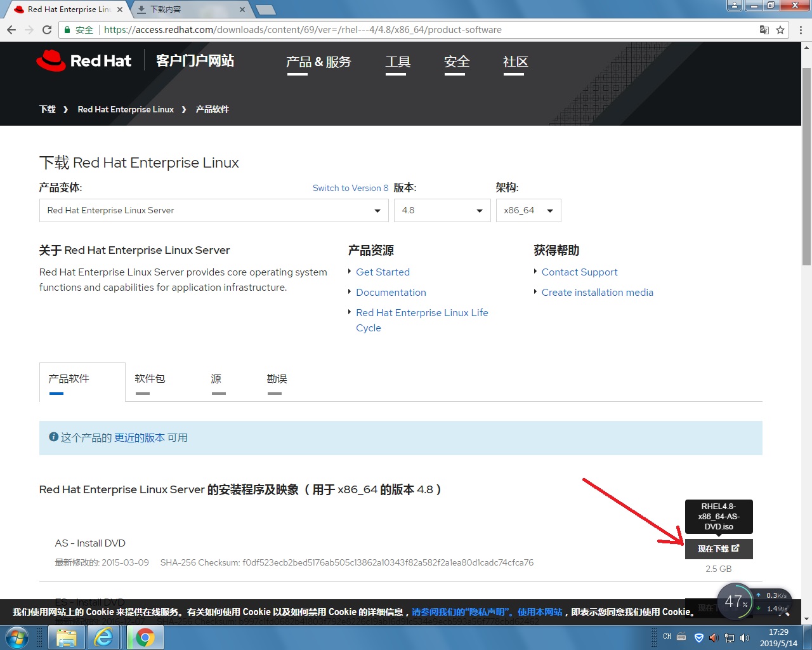Click the secure lock icon in address bar

pyautogui.click(x=67, y=30)
